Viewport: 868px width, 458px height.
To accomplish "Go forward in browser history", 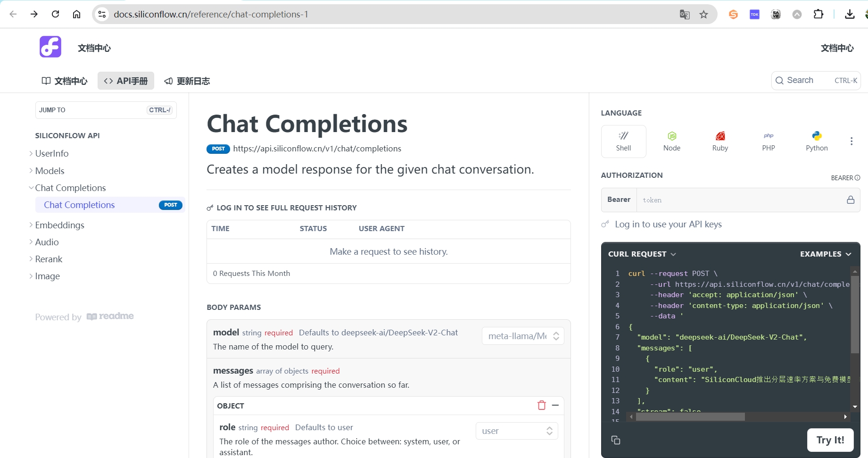I will pyautogui.click(x=34, y=14).
